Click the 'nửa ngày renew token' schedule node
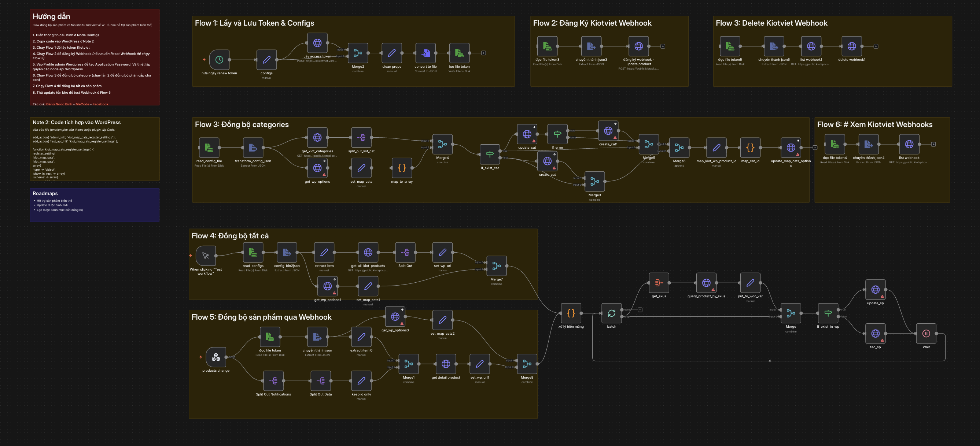Screen dimensions: 980x446 pos(219,60)
